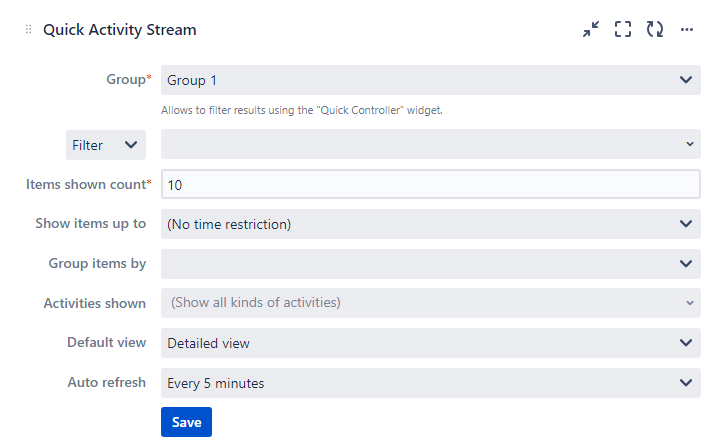The width and height of the screenshot is (719, 444).
Task: Click the Items shown count label
Action: [x=88, y=184]
